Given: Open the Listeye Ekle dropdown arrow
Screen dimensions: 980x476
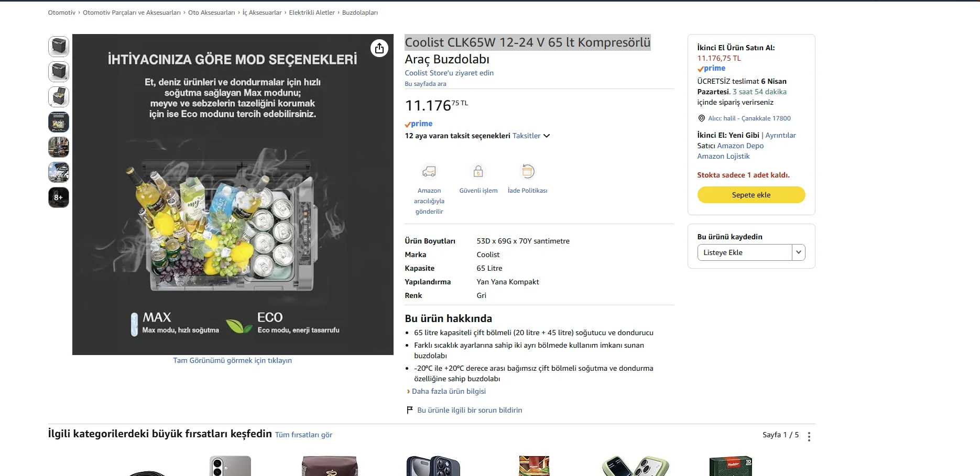Looking at the screenshot, I should click(798, 252).
